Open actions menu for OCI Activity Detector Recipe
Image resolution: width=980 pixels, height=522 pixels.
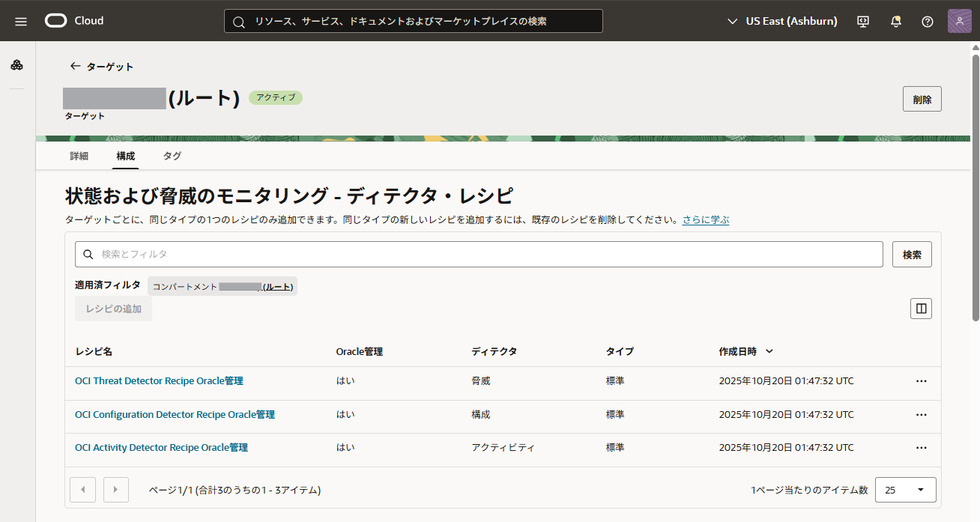(x=921, y=448)
